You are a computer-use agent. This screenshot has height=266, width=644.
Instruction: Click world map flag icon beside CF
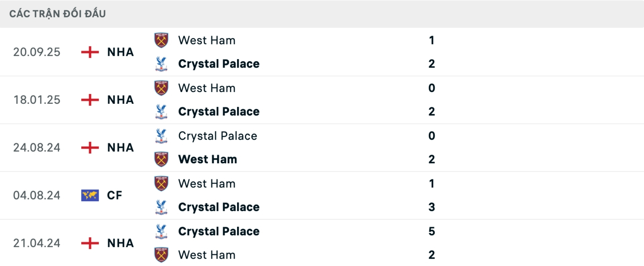[90, 195]
